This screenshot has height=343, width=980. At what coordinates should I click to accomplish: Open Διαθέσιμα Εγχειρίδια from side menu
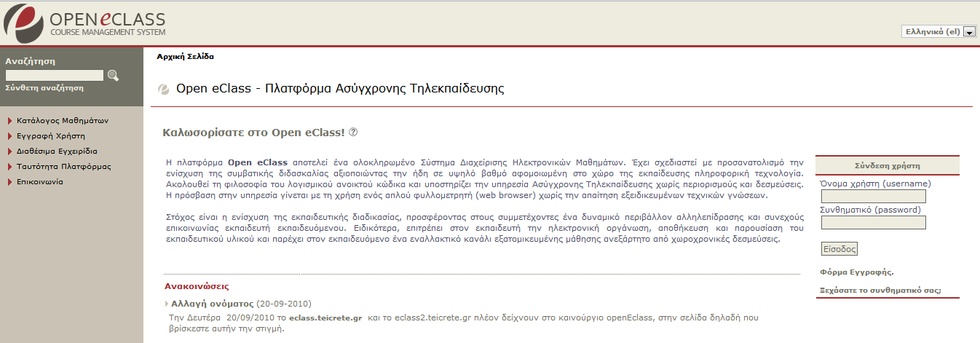click(x=57, y=151)
